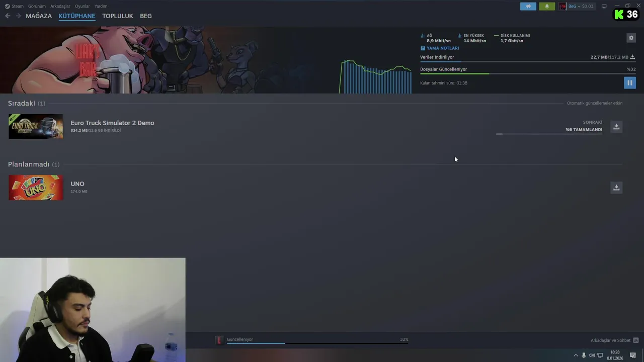
Task: Open the Yardım menu
Action: 101,6
